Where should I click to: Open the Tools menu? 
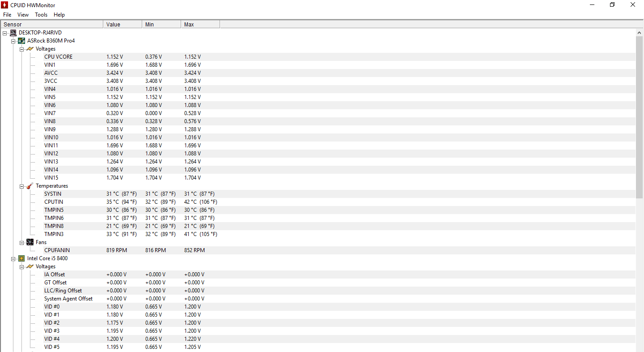[41, 15]
